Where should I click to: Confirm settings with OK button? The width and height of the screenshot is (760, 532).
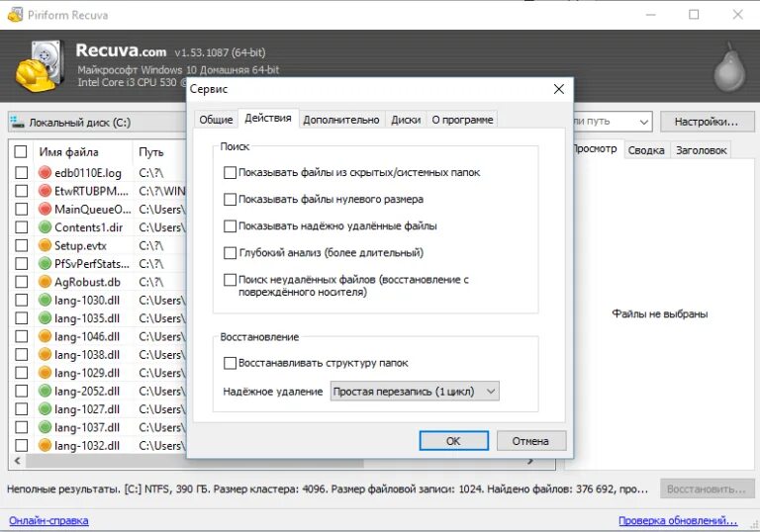[x=453, y=441]
